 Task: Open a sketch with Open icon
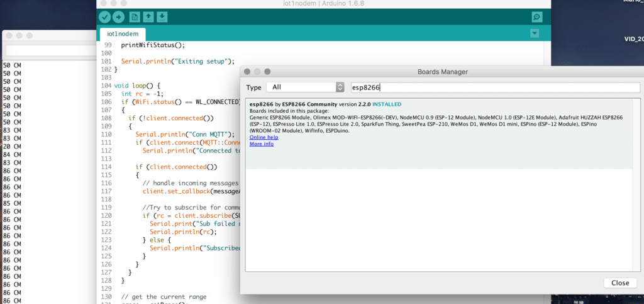coord(148,17)
